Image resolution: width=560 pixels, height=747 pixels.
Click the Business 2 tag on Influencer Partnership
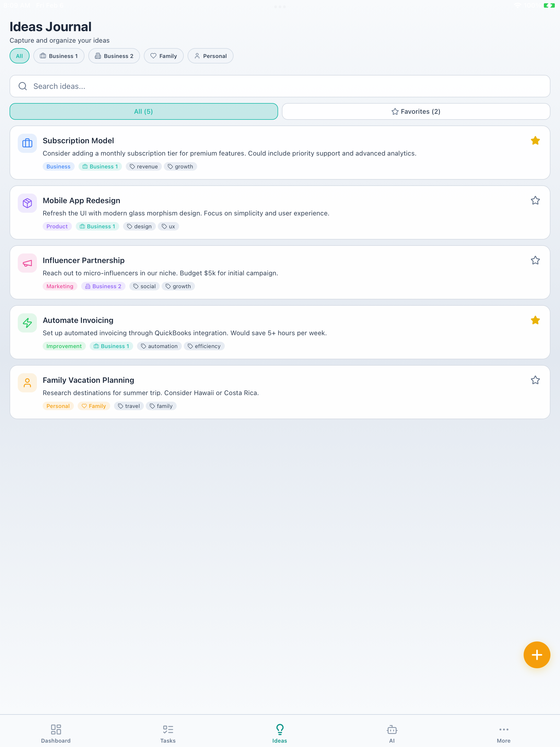point(103,286)
